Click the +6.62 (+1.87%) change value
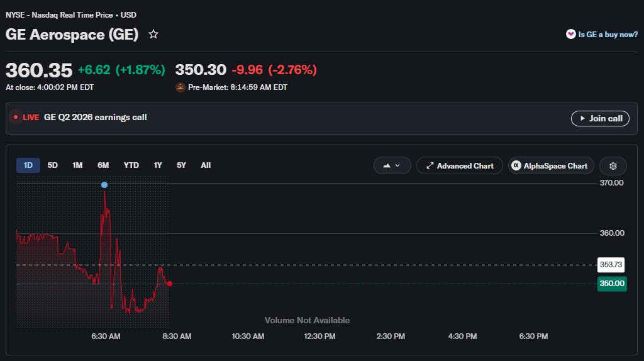 pos(121,70)
